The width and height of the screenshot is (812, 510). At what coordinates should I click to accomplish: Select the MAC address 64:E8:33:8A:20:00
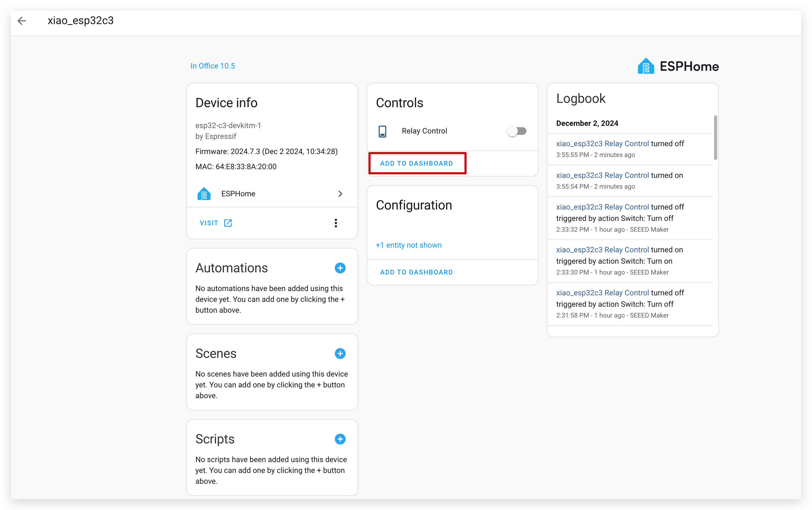click(x=236, y=167)
